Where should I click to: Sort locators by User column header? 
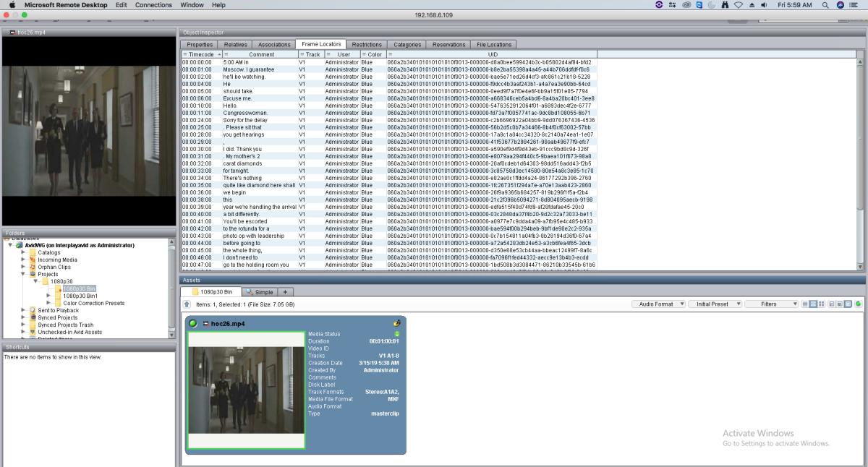tap(343, 54)
